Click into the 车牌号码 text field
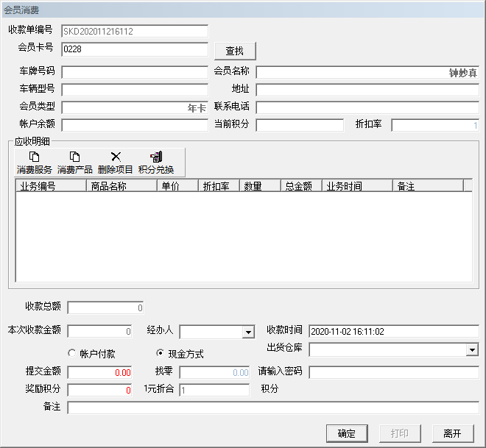 (135, 72)
